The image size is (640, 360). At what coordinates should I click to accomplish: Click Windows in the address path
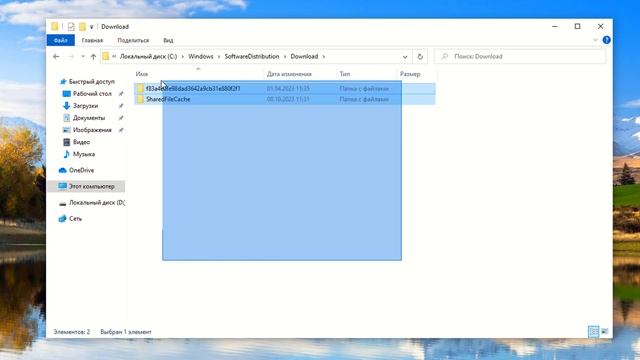click(200, 56)
